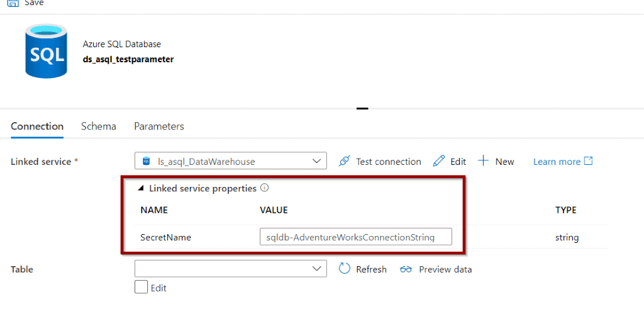Switch to the Parameters tab
This screenshot has height=314, width=644.
tap(159, 126)
